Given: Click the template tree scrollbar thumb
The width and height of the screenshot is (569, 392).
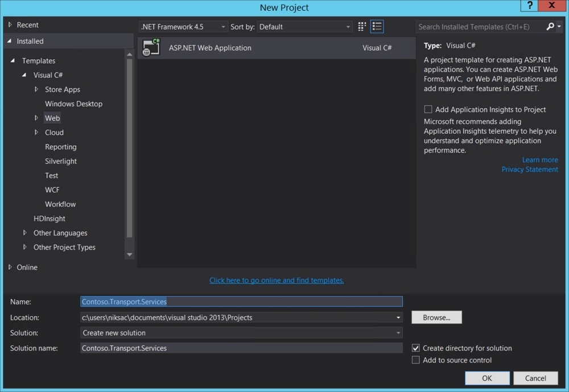Looking at the screenshot, I should click(x=130, y=148).
